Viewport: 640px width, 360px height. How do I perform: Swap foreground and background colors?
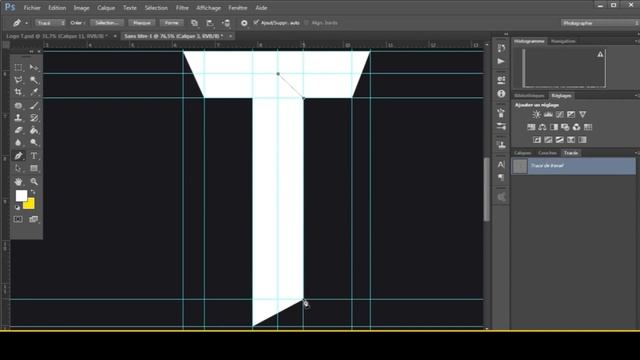(33, 192)
